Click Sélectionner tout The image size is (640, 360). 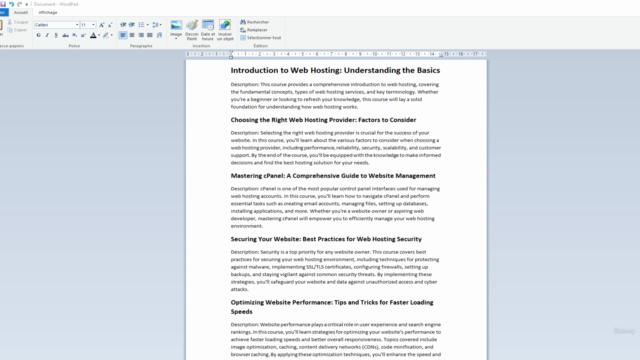tap(261, 38)
